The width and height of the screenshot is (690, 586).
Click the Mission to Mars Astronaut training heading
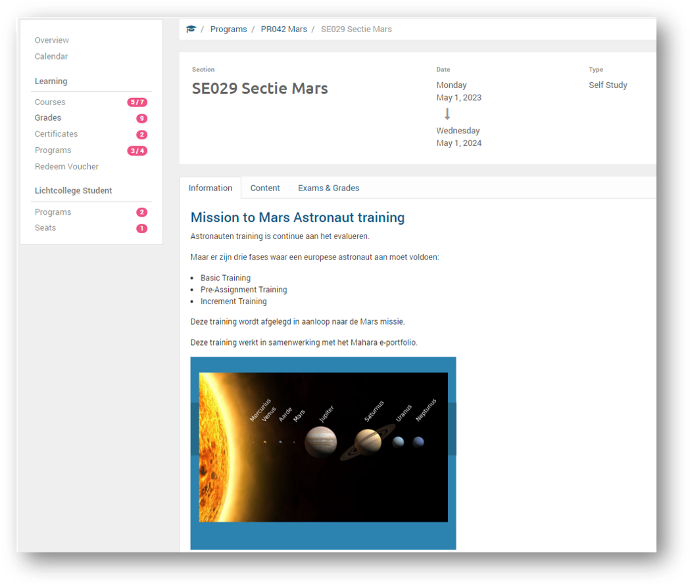coord(297,217)
